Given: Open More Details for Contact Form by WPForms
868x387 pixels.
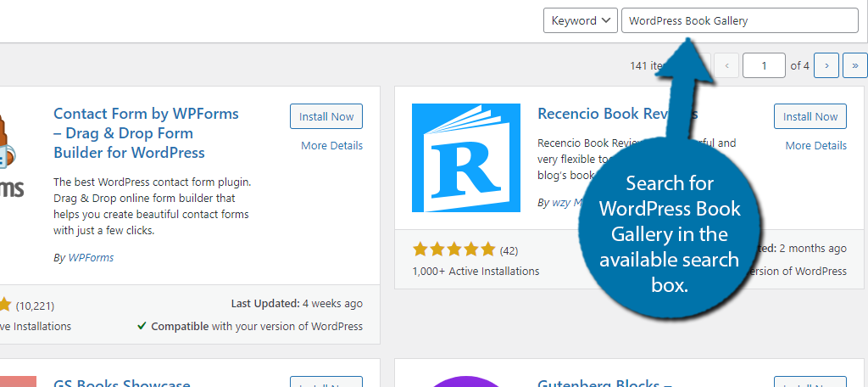Looking at the screenshot, I should tap(331, 145).
